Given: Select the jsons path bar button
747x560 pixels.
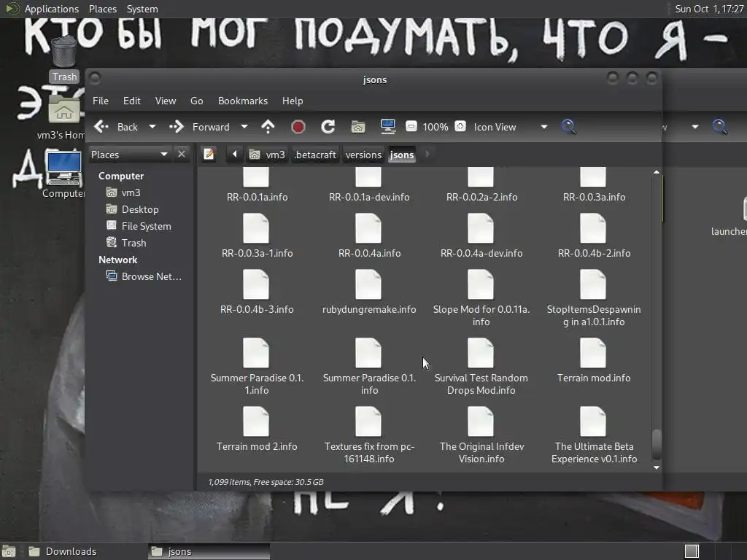Looking at the screenshot, I should (402, 155).
